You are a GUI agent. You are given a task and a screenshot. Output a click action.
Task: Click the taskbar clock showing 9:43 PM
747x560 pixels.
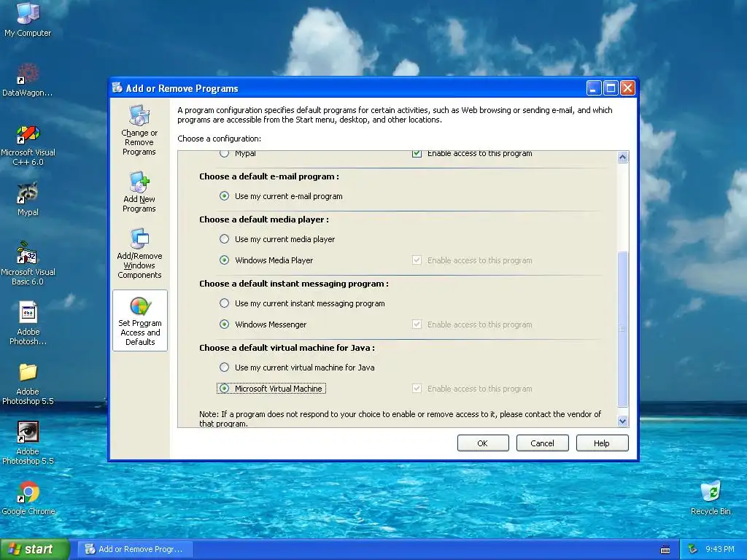tap(719, 549)
